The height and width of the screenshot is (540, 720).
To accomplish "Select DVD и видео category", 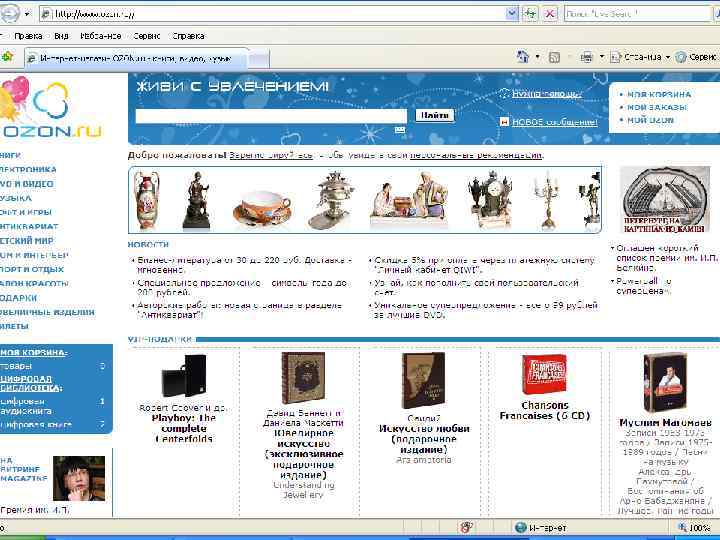I will 27,184.
